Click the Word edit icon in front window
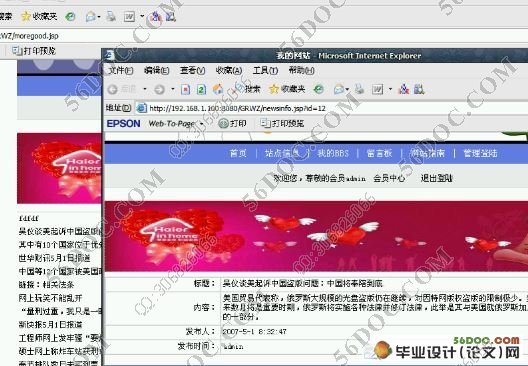Image resolution: width=528 pixels, height=366 pixels. point(377,89)
